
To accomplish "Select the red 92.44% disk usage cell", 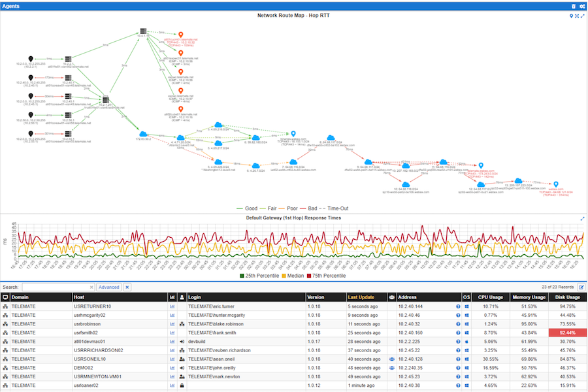I will coord(567,333).
